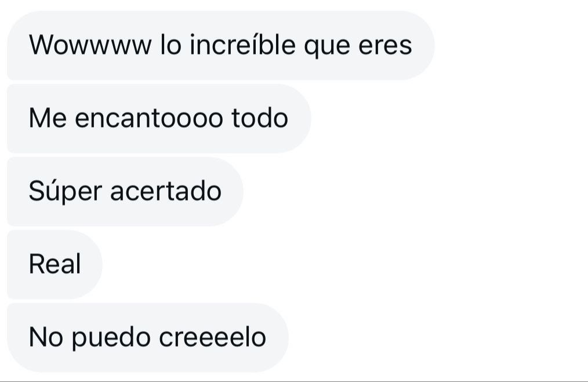Tap the "Súper acertado" message bubble
The height and width of the screenshot is (382, 588).
(x=125, y=191)
